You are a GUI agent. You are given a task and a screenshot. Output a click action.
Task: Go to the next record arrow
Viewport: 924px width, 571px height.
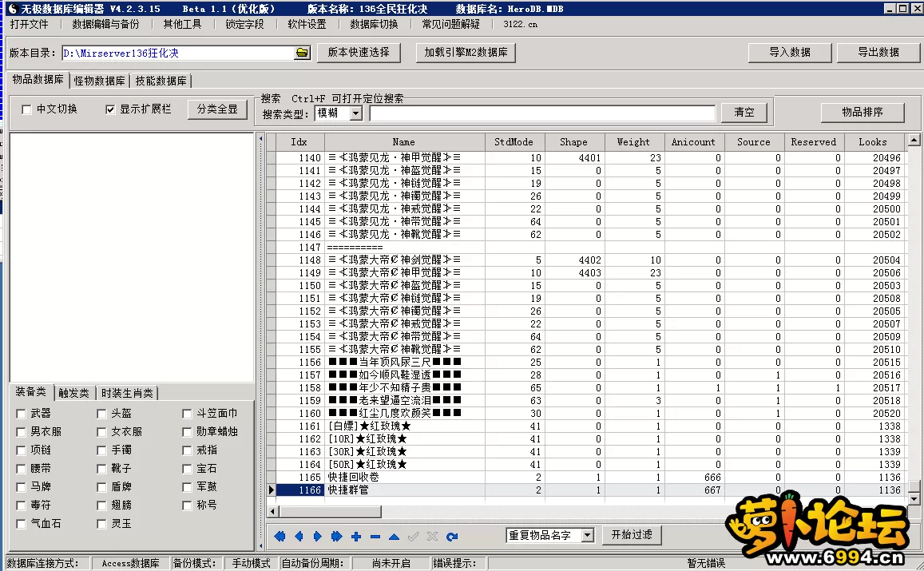point(318,536)
